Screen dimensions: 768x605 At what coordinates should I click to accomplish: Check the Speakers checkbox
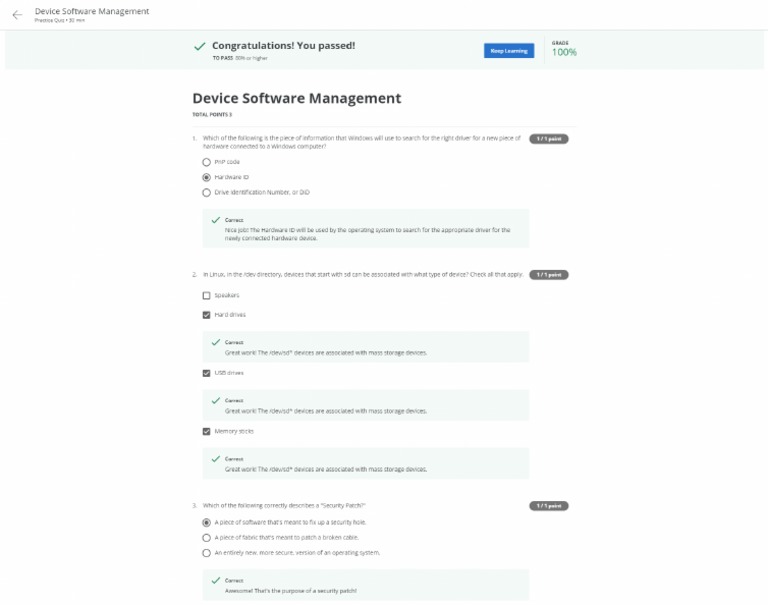pyautogui.click(x=207, y=295)
